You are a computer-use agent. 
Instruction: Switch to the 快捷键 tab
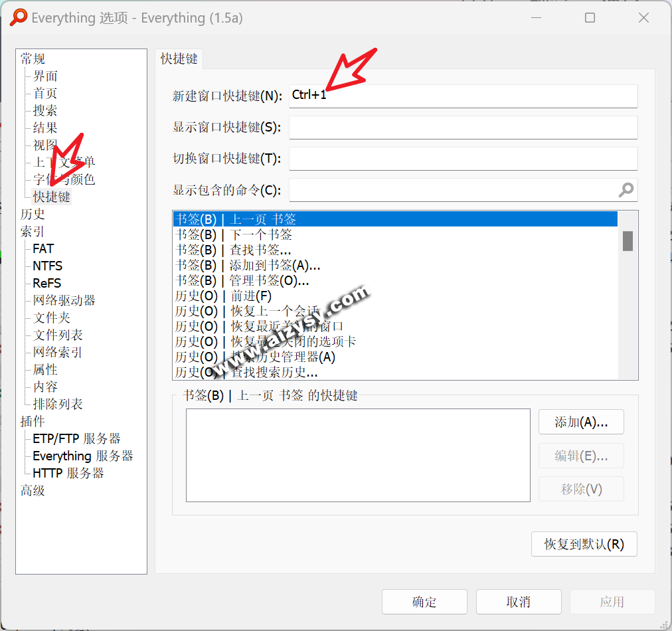(179, 58)
